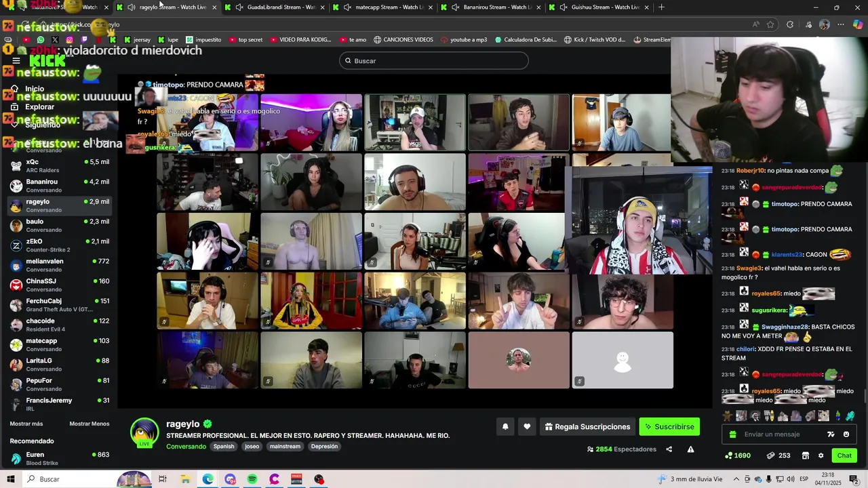Screen dimensions: 868x488
Task: Switch to the Bananirou Stream tab
Action: (x=491, y=7)
